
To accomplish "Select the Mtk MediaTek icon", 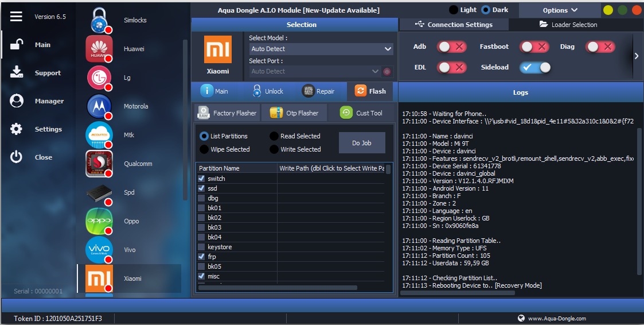I will coord(99,135).
